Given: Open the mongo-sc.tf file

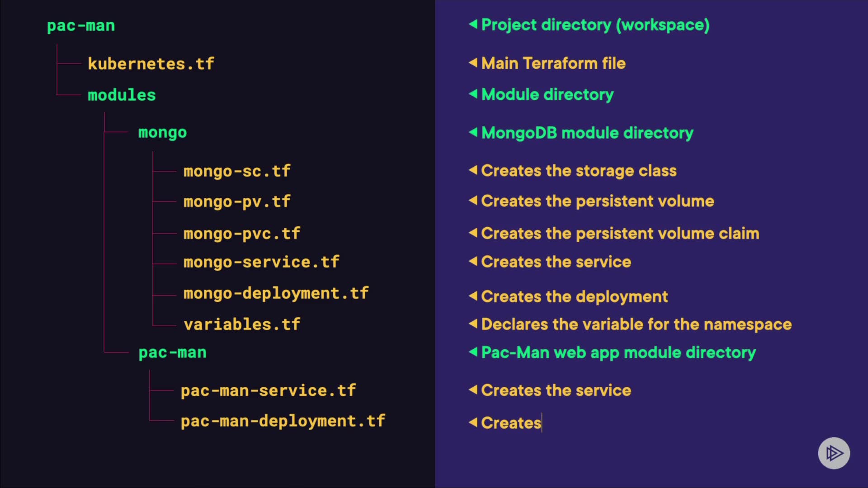Looking at the screenshot, I should coord(236,171).
